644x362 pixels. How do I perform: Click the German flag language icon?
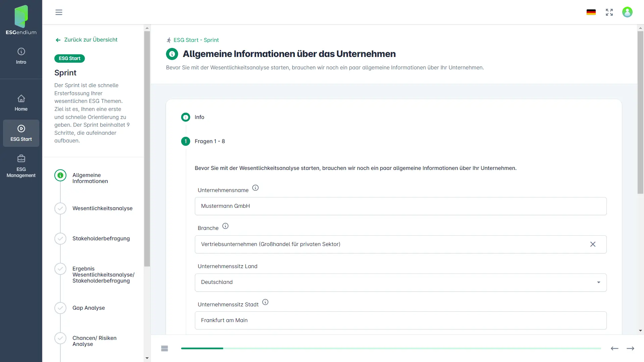click(591, 12)
